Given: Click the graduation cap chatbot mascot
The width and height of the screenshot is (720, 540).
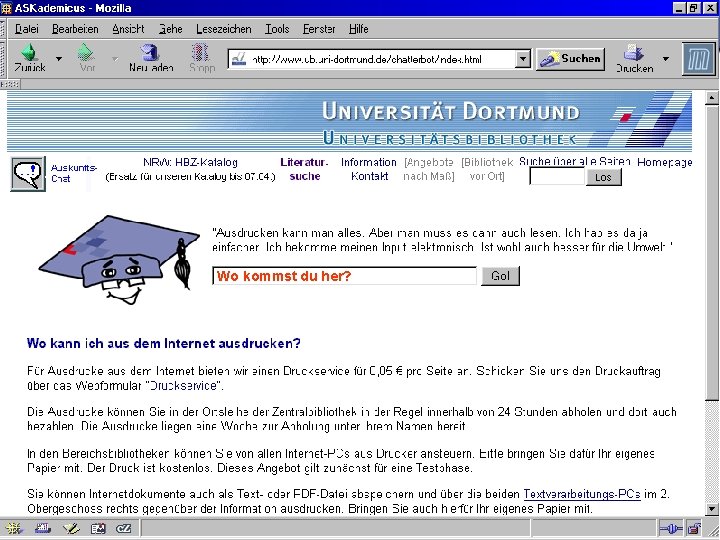Looking at the screenshot, I should [x=119, y=260].
